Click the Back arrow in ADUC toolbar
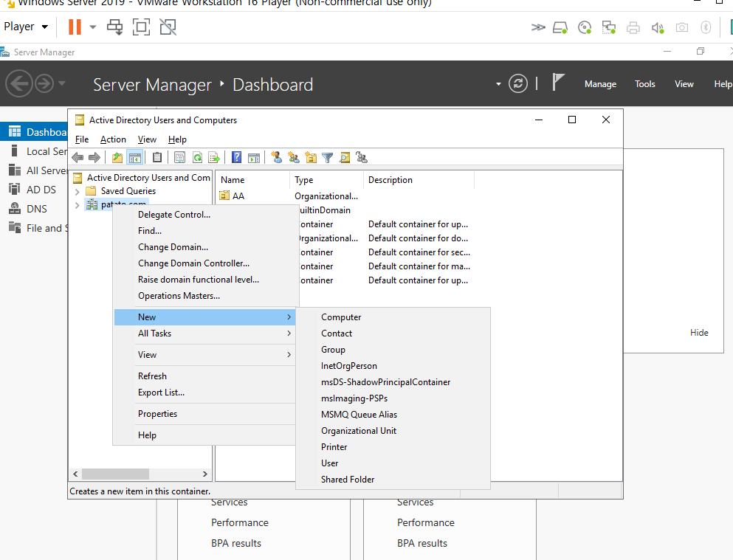733x560 pixels. tap(78, 158)
